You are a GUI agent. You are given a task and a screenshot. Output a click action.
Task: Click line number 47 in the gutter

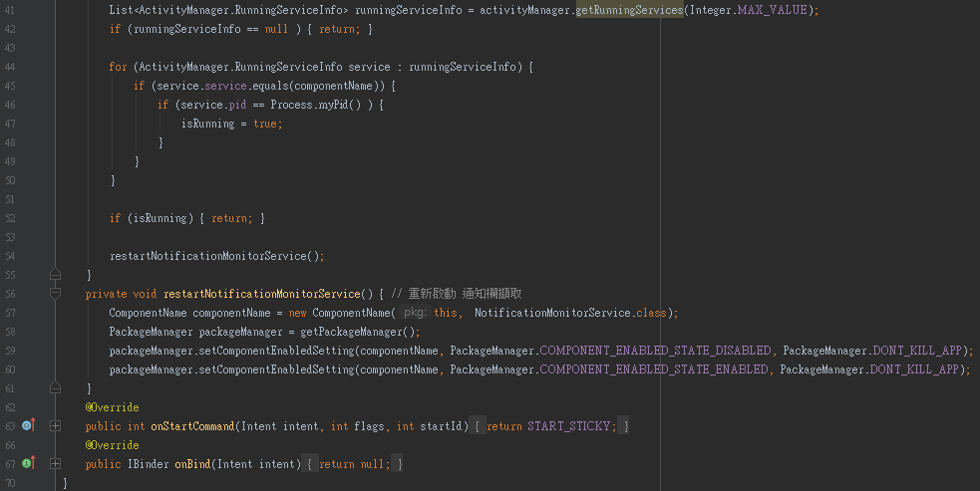[x=10, y=123]
